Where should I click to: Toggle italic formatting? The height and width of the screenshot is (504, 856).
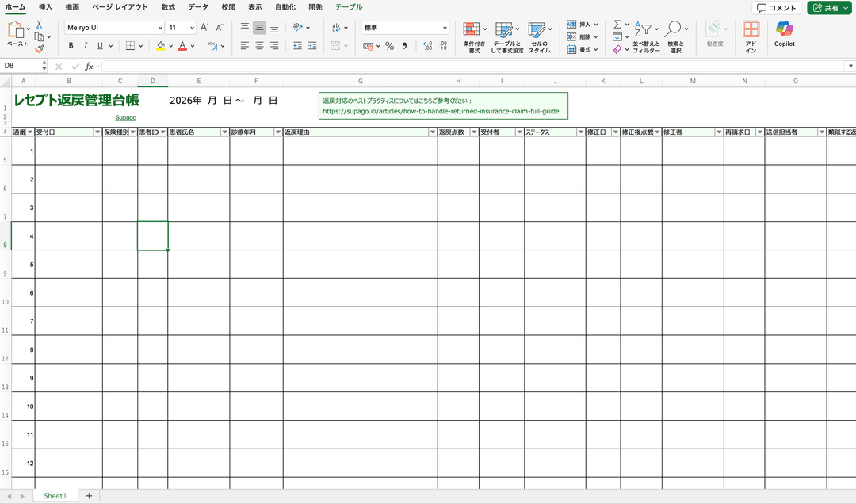click(86, 46)
